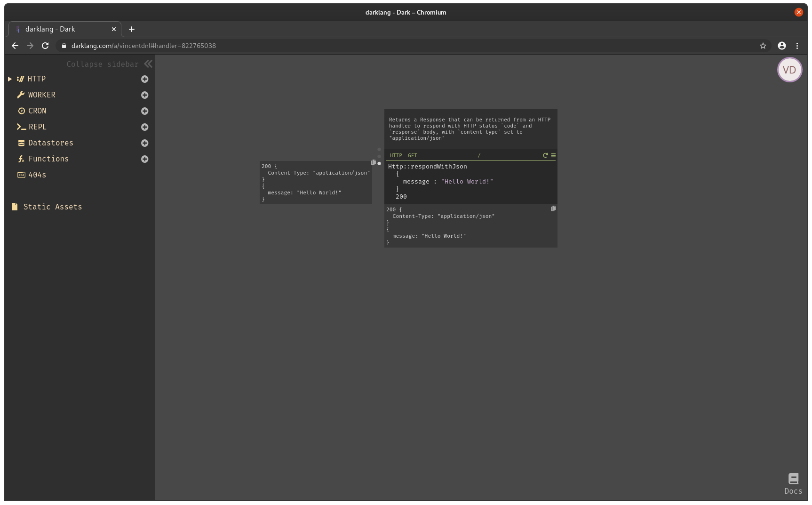
Task: Open a new browser tab
Action: click(132, 29)
